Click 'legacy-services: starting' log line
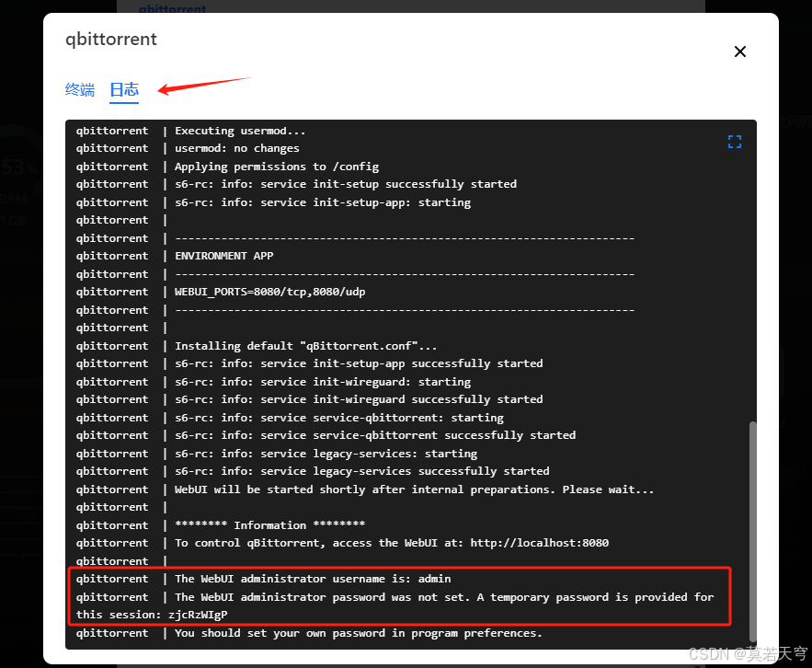The width and height of the screenshot is (812, 668). coord(326,454)
